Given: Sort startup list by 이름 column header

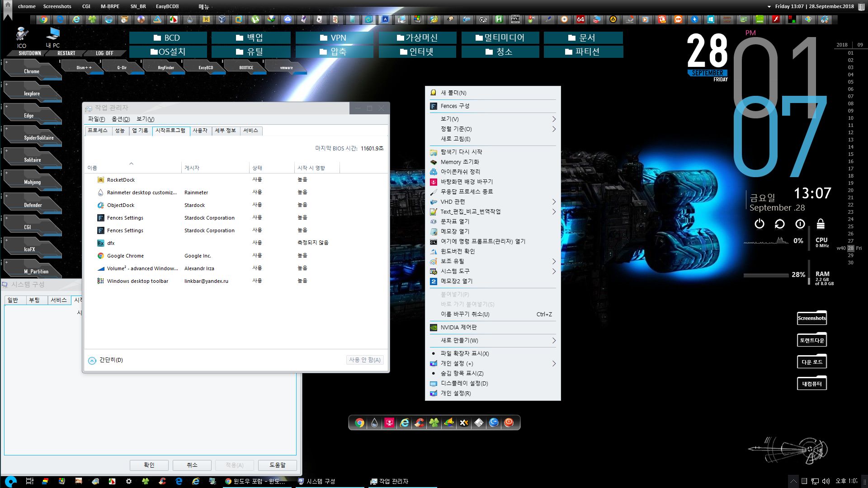Looking at the screenshot, I should [x=133, y=168].
